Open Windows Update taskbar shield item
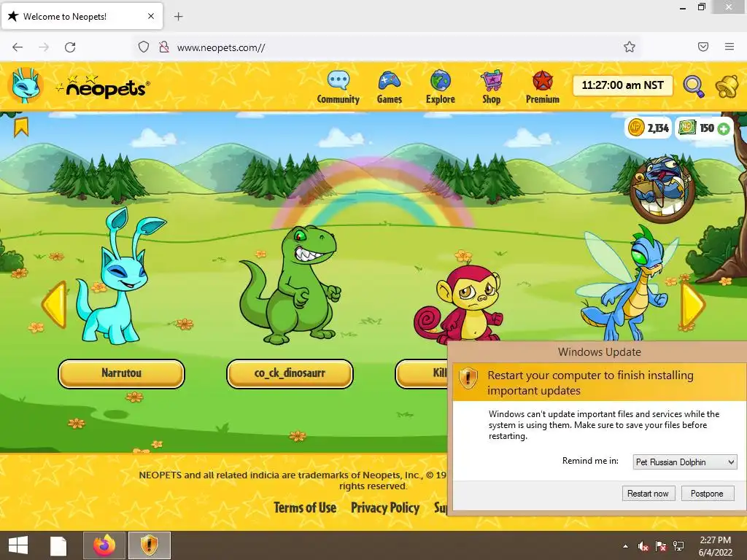This screenshot has height=560, width=747. (x=149, y=545)
